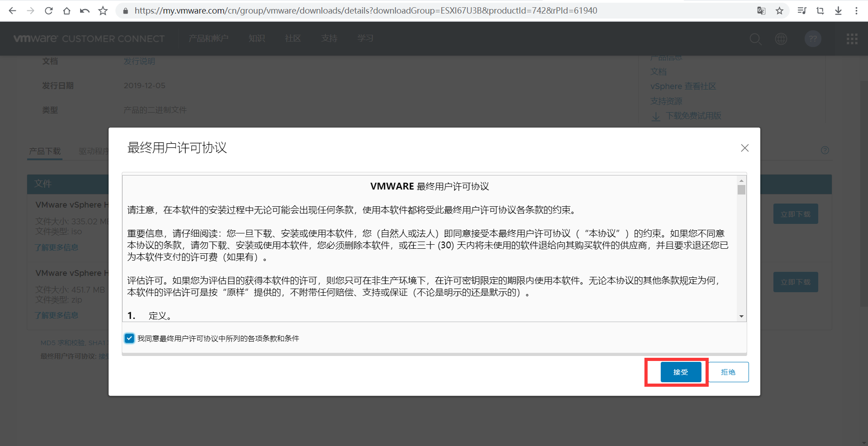Open the language globe icon
The image size is (868, 446).
[781, 39]
